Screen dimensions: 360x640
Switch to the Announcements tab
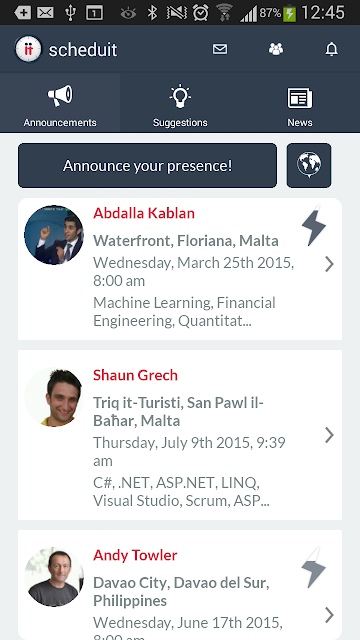click(x=60, y=103)
